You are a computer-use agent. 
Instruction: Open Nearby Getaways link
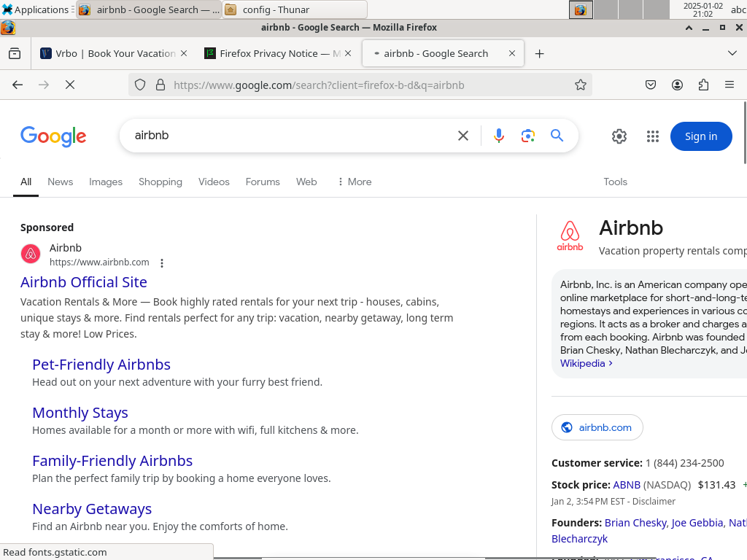pos(92,508)
